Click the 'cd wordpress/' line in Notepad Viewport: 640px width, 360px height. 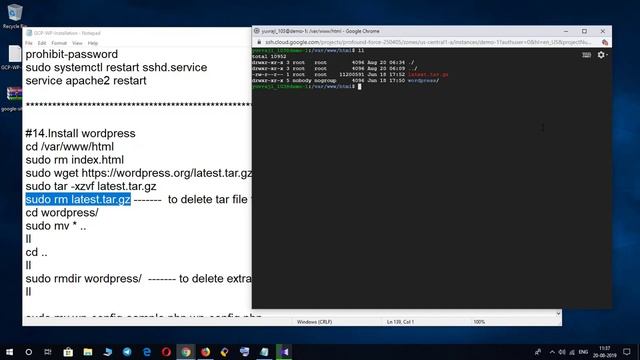point(62,213)
